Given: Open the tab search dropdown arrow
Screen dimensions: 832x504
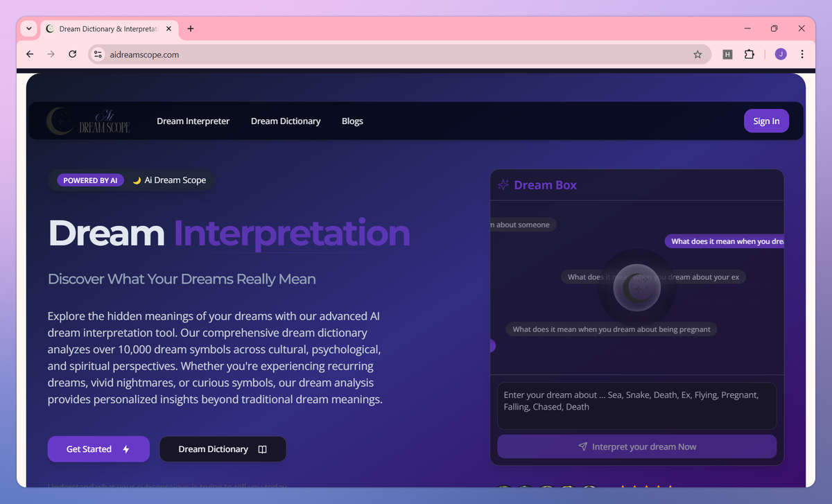Looking at the screenshot, I should click(x=28, y=28).
